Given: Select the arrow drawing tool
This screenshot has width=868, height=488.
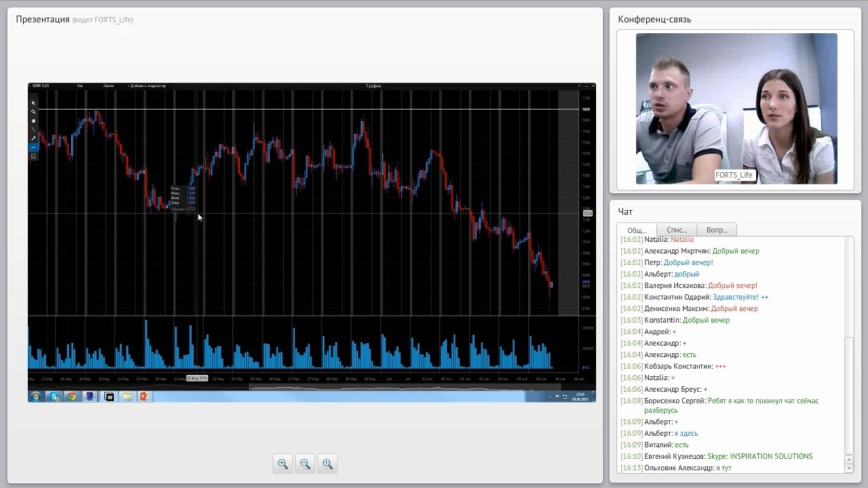Looking at the screenshot, I should 33,138.
